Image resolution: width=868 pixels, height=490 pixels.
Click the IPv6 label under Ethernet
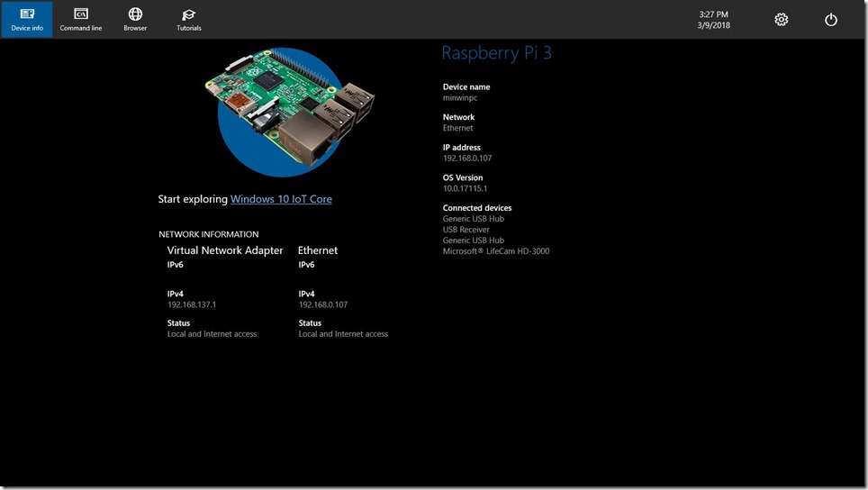point(306,265)
